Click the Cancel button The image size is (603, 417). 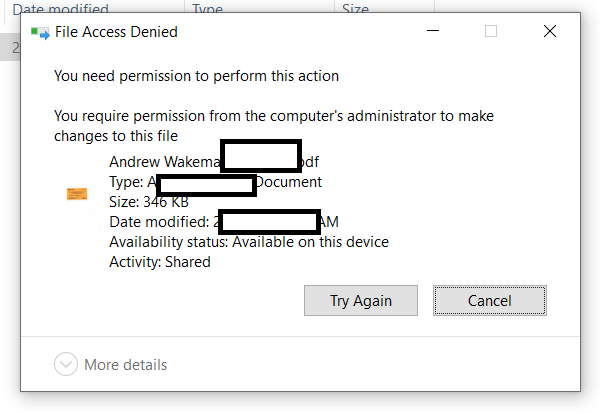pos(489,300)
